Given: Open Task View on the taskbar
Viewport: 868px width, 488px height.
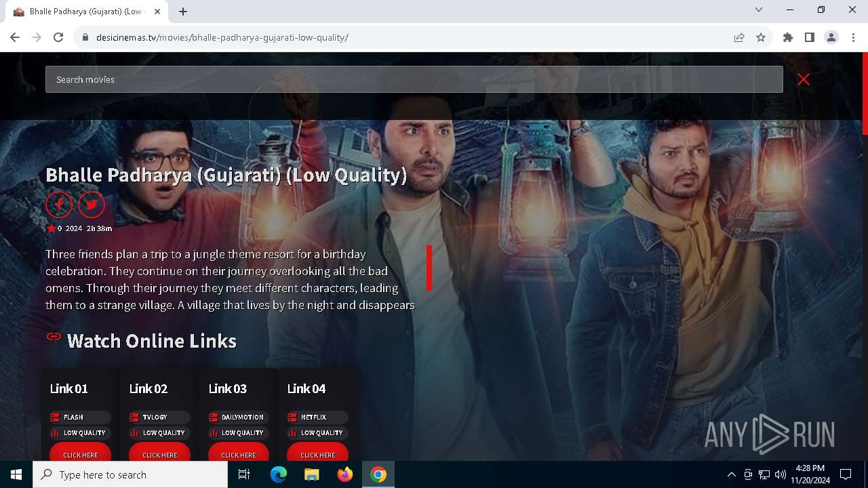Looking at the screenshot, I should tap(244, 474).
